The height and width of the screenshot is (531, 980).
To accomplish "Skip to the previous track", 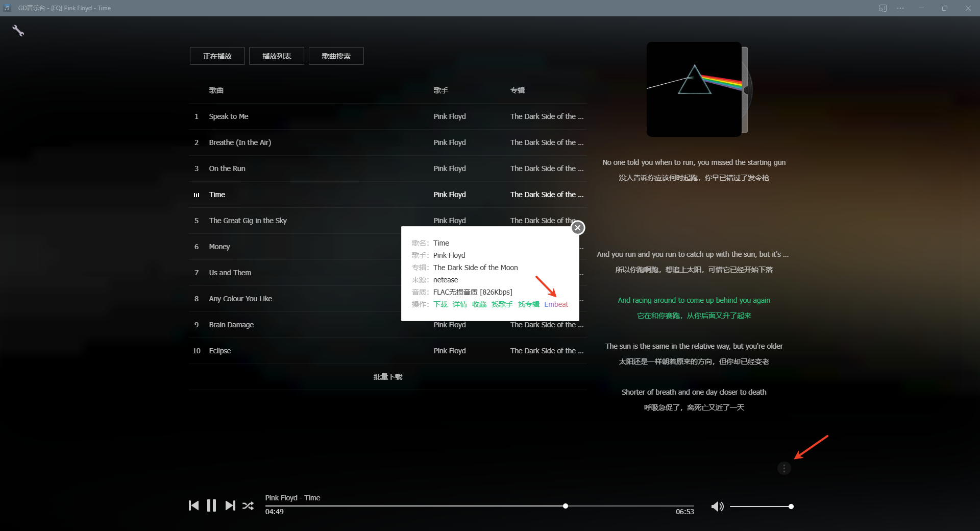I will pos(193,505).
